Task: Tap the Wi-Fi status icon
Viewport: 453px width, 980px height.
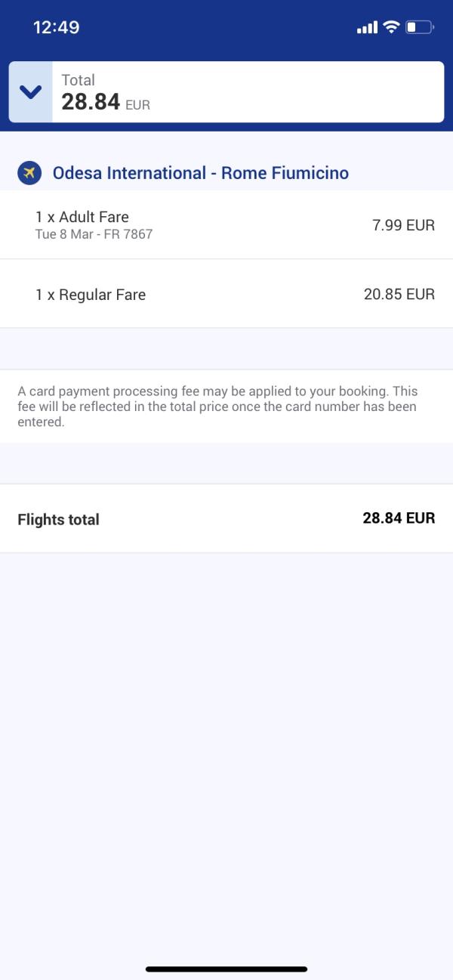Action: (x=391, y=27)
